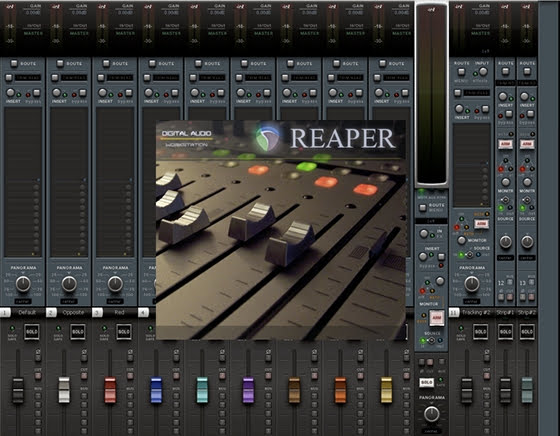The height and width of the screenshot is (436, 560).
Task: Open the In/Out MASTER selector above Tracking #2
Action: tap(481, 33)
